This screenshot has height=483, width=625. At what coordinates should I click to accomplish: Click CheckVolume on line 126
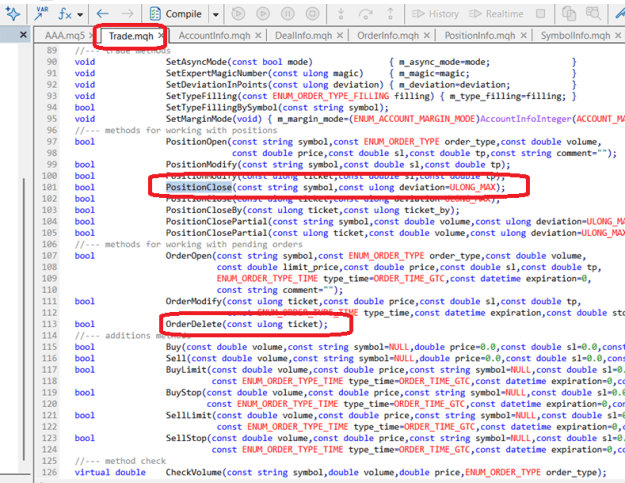[x=193, y=473]
